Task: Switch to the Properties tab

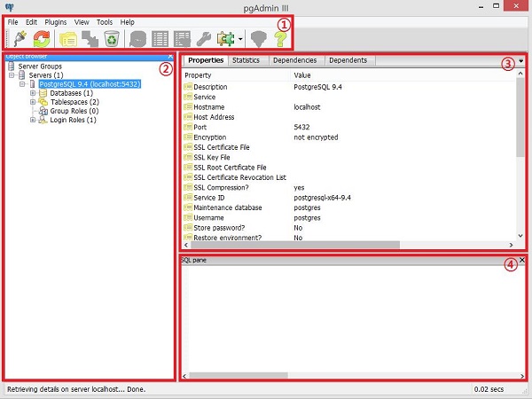Action: 206,60
